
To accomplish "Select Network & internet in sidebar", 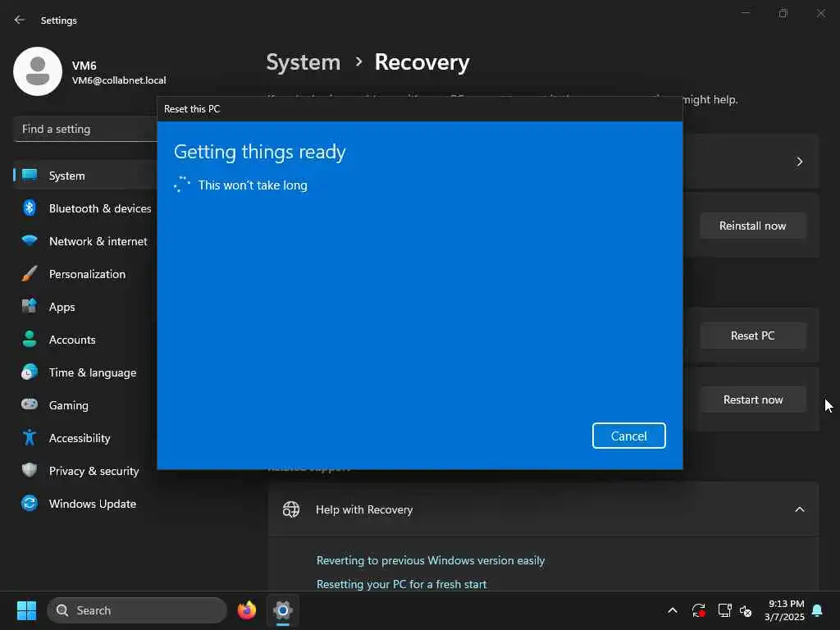I will coord(85,241).
